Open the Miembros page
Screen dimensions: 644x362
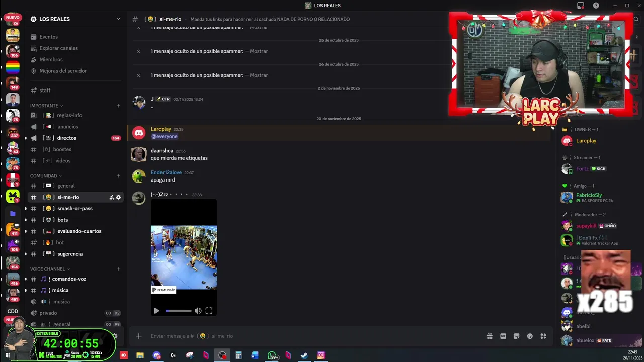point(75,59)
